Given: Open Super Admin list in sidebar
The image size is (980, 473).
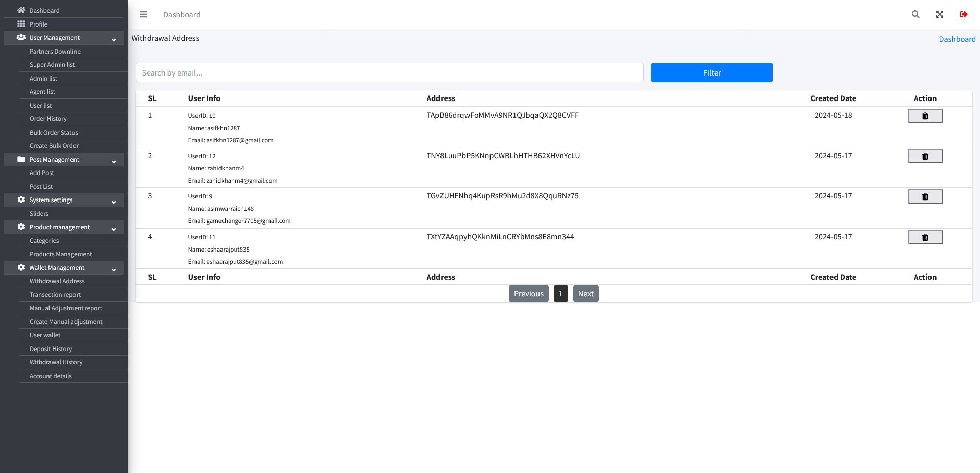Looking at the screenshot, I should [x=52, y=65].
